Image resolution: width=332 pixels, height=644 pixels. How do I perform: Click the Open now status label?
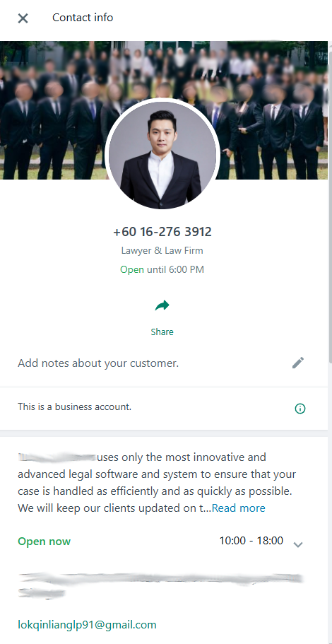tap(45, 541)
